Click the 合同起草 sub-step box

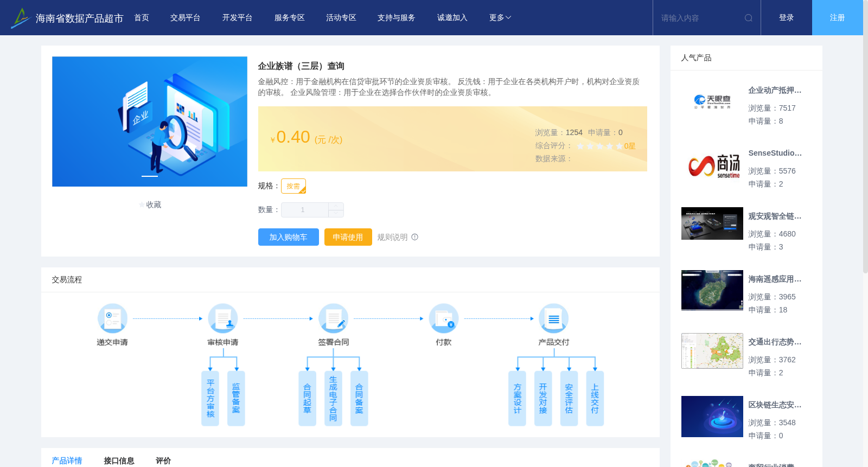tap(307, 399)
